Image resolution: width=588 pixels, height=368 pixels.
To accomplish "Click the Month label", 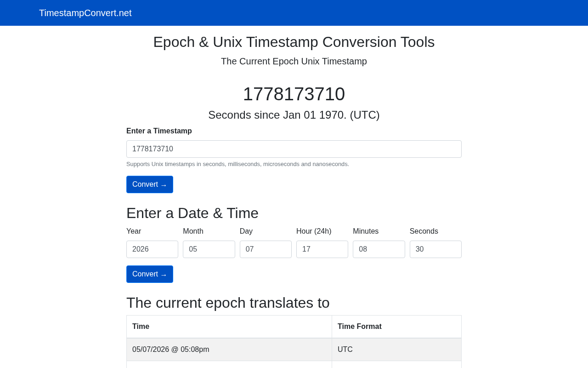I will coord(193,231).
